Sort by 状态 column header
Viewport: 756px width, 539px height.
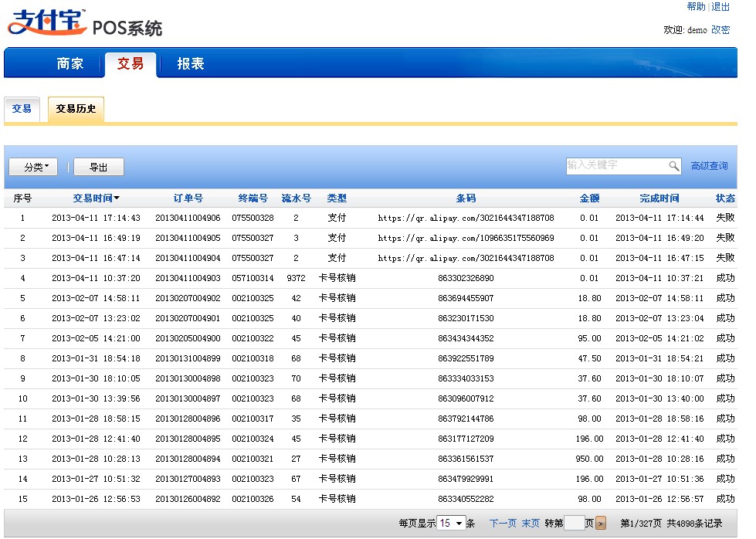[x=725, y=198]
